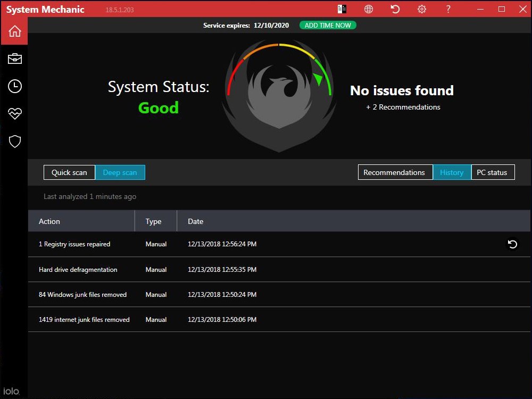Open LiveBoost via the heart sidebar icon
The image size is (532, 399).
pos(14,113)
